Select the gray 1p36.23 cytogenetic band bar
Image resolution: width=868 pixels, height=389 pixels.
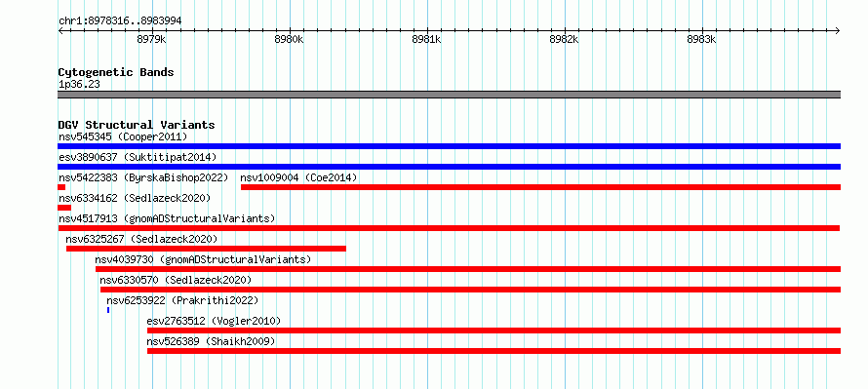point(449,95)
